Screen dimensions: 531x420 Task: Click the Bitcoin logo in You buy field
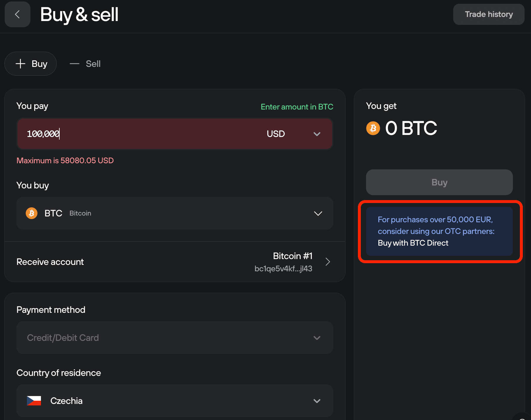point(32,213)
